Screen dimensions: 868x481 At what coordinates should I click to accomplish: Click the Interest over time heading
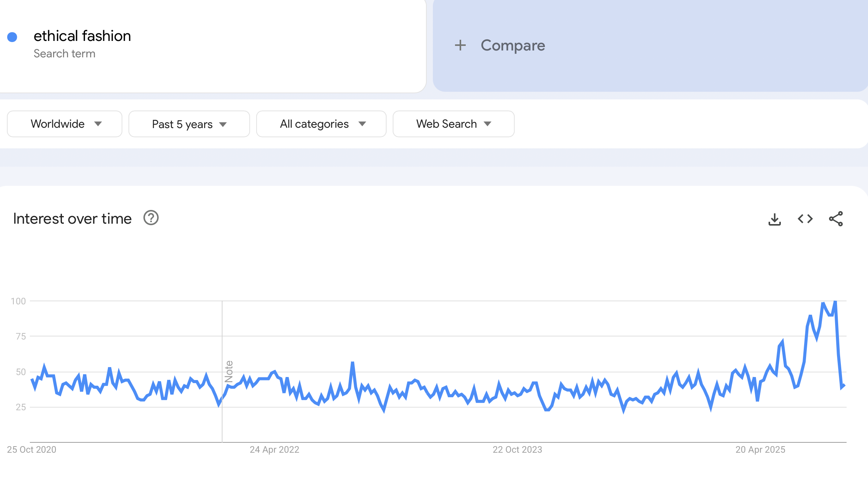72,218
